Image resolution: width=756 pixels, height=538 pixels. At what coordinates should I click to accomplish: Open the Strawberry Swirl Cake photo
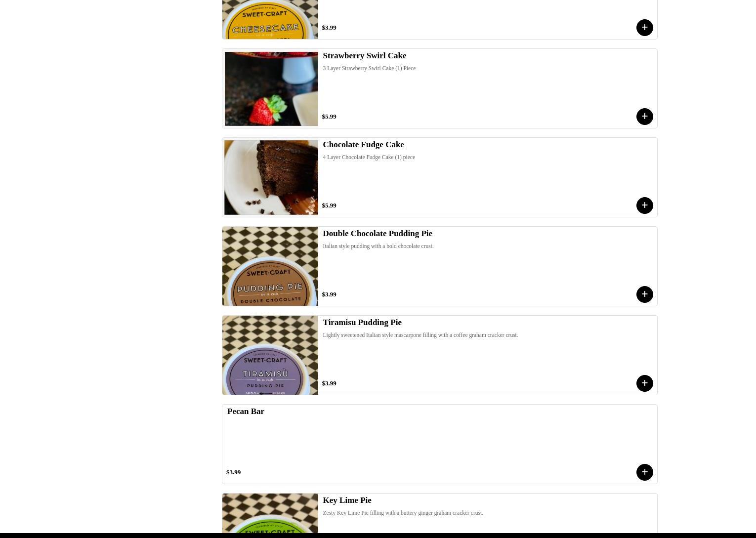click(x=271, y=88)
